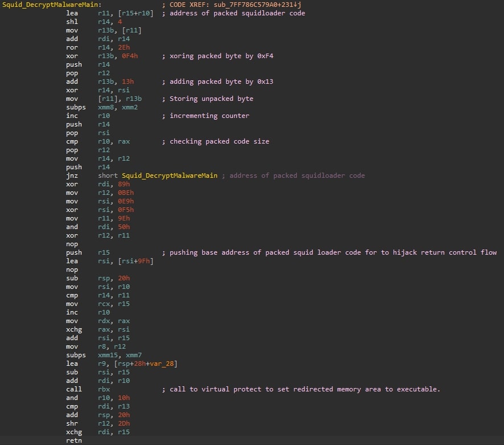
Task: Select the 'and r10, 10h' instruction
Action: (x=98, y=398)
